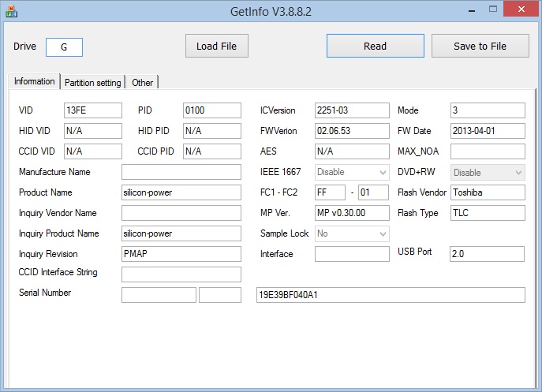
Task: Select the Information tab
Action: click(34, 81)
